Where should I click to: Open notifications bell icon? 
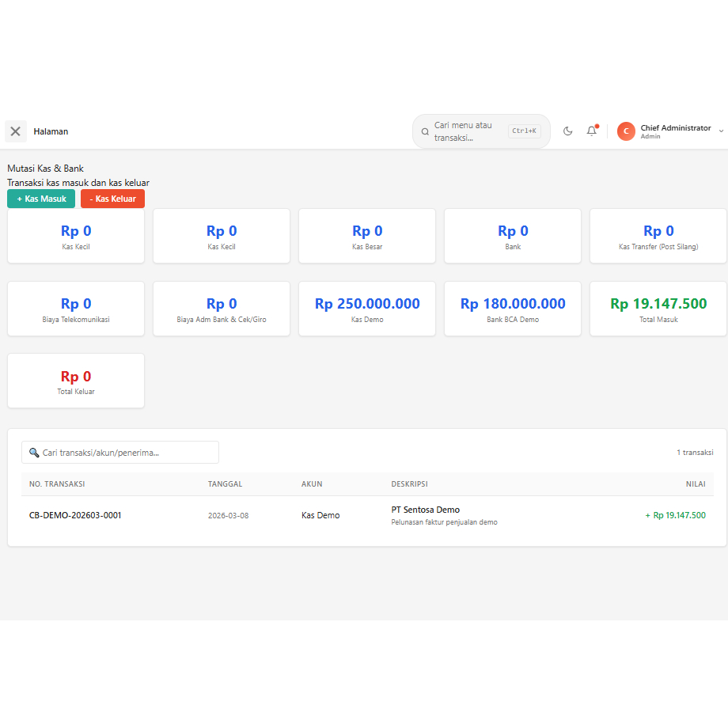[x=592, y=131]
